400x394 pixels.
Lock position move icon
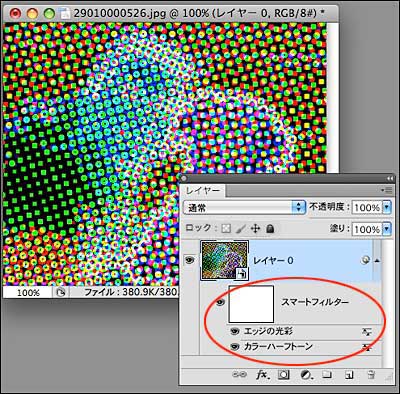(x=255, y=229)
